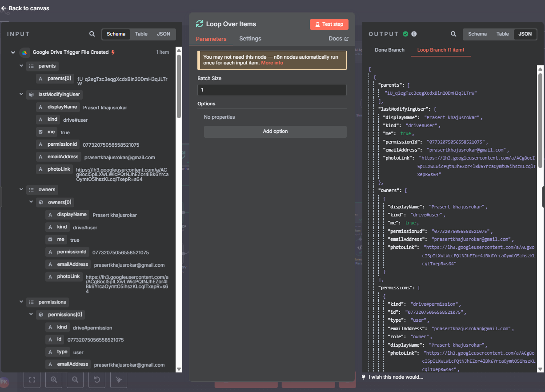Image resolution: width=545 pixels, height=392 pixels.
Task: Select the emailAddress field under owners[0]
Action: click(68, 264)
